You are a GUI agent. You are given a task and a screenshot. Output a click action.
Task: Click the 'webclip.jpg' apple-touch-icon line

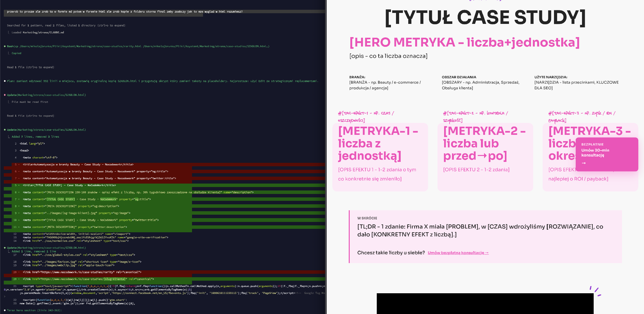[69, 265]
